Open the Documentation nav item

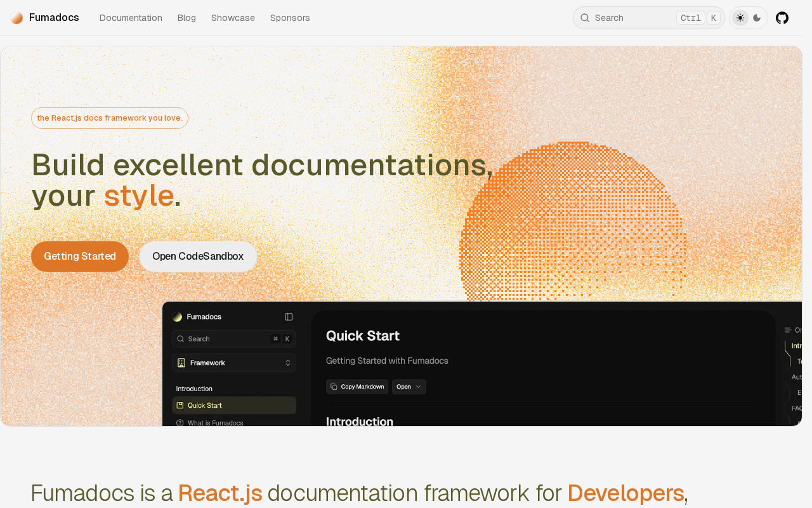131,18
